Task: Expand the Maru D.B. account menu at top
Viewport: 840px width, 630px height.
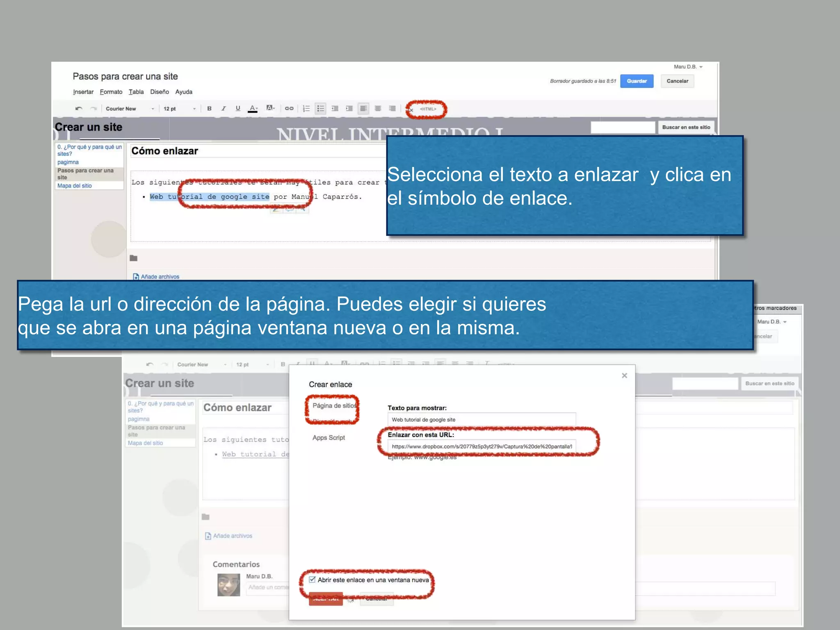Action: point(688,67)
